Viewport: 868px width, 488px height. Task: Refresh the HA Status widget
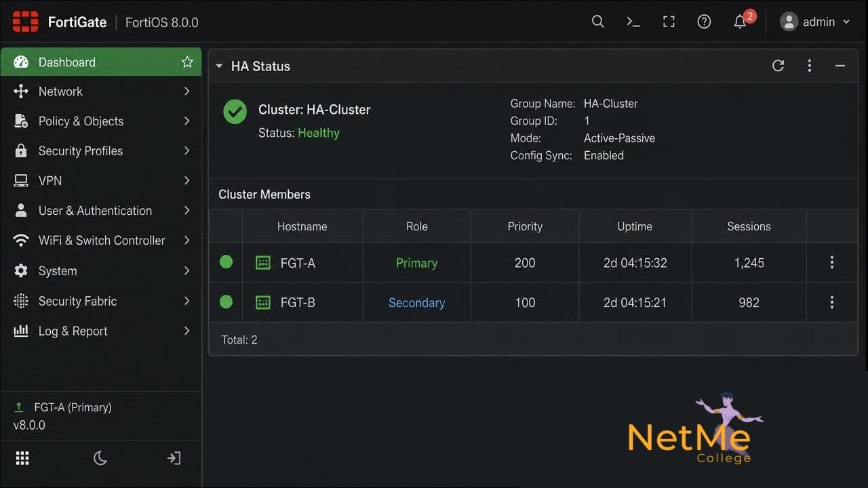click(778, 66)
